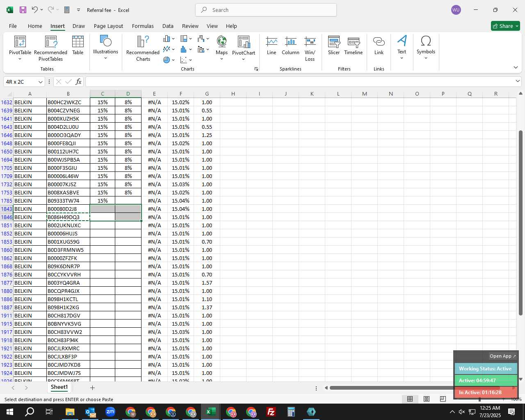Switch to Page Layout view in status bar
This screenshot has width=525, height=420.
pyautogui.click(x=427, y=399)
